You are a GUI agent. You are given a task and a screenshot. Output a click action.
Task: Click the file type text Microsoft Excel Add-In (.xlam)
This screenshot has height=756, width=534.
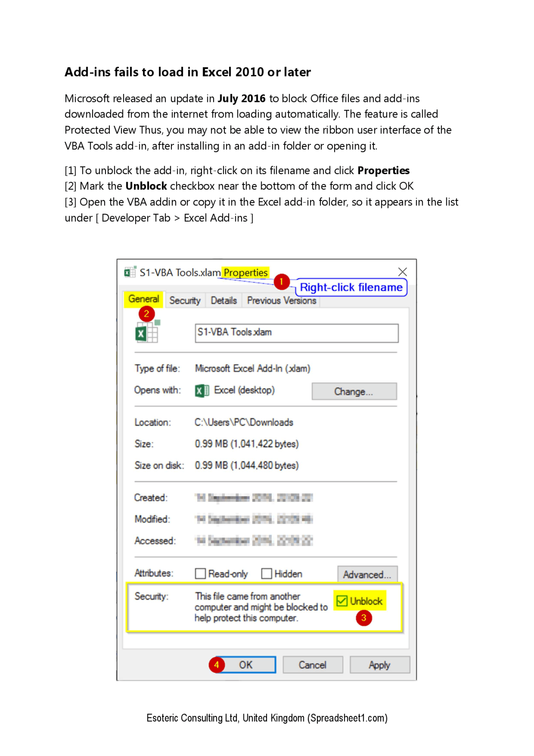click(x=253, y=369)
